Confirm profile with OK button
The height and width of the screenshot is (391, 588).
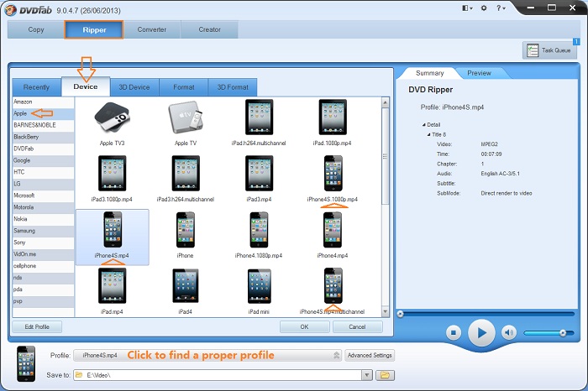304,326
